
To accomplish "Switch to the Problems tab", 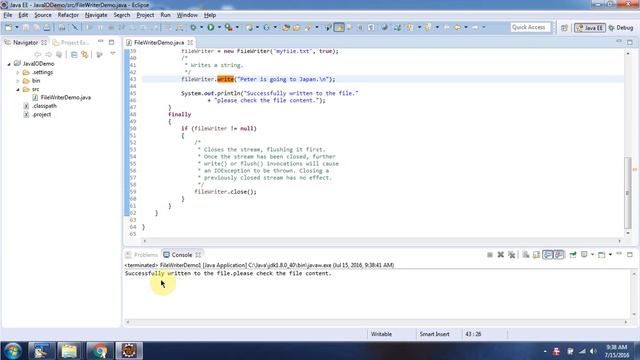I will click(x=141, y=255).
